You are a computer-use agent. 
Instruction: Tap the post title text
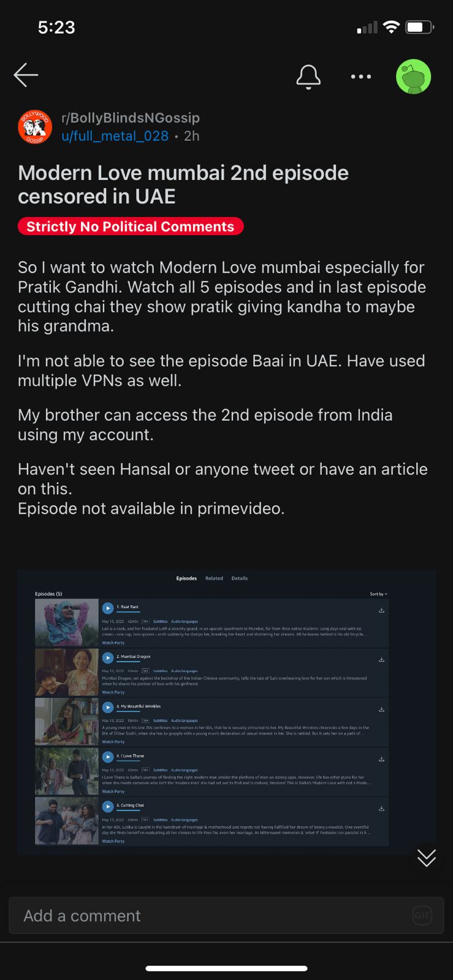point(183,184)
